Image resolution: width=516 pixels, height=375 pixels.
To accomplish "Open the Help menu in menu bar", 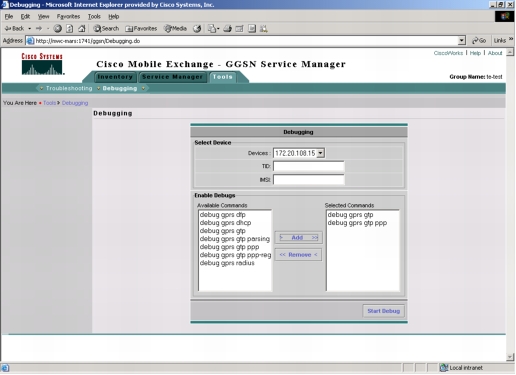I will [114, 16].
